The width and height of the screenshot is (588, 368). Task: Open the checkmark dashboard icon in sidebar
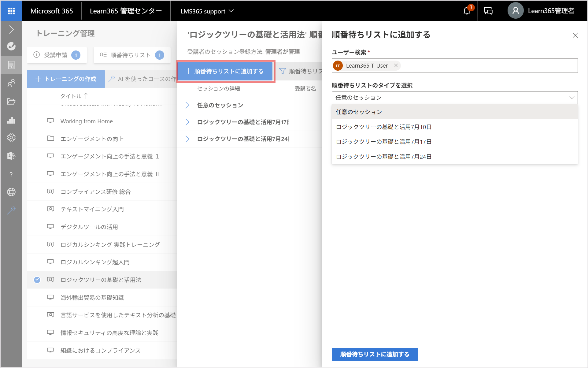click(11, 46)
